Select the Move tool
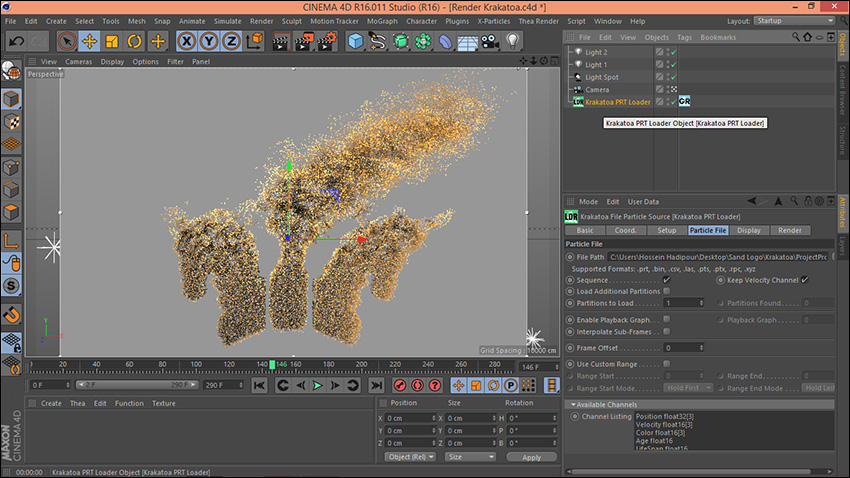Viewport: 850px width, 478px height. (89, 41)
